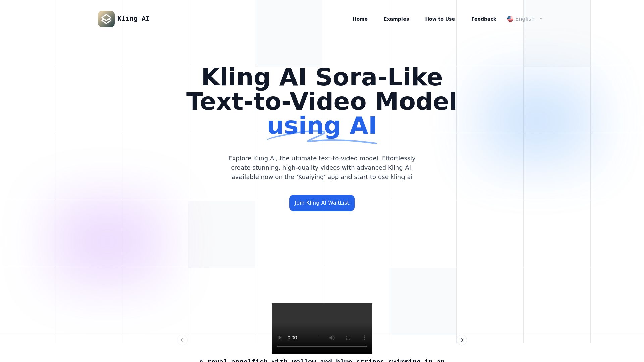The height and width of the screenshot is (362, 644).
Task: Click the mute button on the video
Action: [332, 337]
